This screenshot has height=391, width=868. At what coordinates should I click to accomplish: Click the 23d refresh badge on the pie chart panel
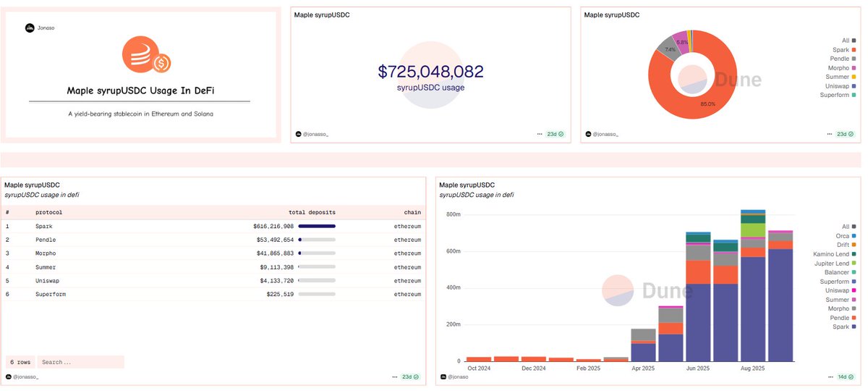[846, 134]
